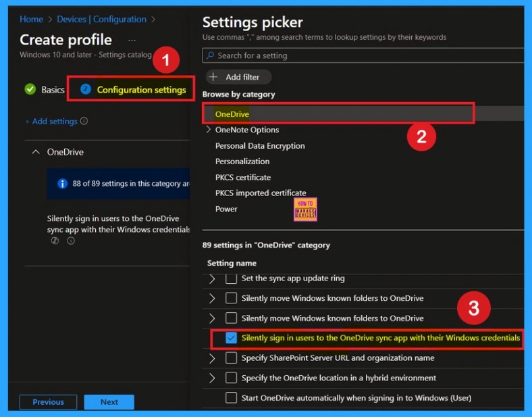Image resolution: width=532 pixels, height=417 pixels.
Task: Click OneNote Options category label
Action: tap(247, 130)
